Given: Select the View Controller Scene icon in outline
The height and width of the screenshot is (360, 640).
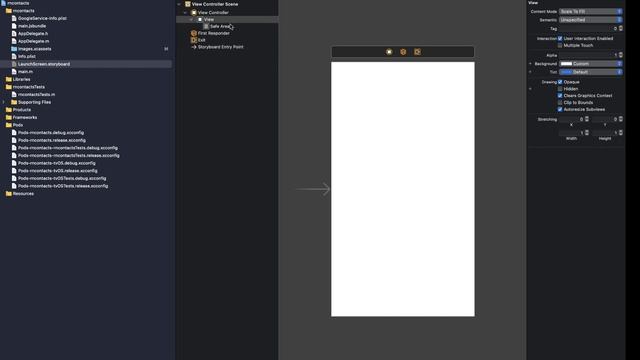Looking at the screenshot, I should coord(188,4).
